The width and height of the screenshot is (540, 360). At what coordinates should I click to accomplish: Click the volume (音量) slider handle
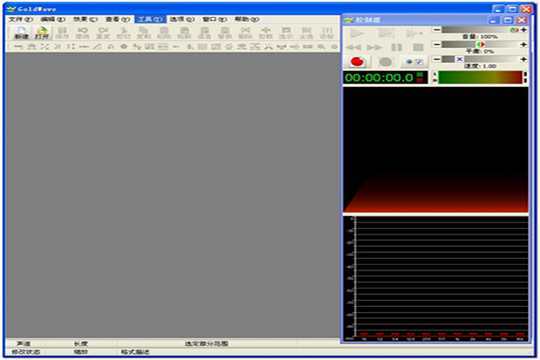tap(514, 30)
